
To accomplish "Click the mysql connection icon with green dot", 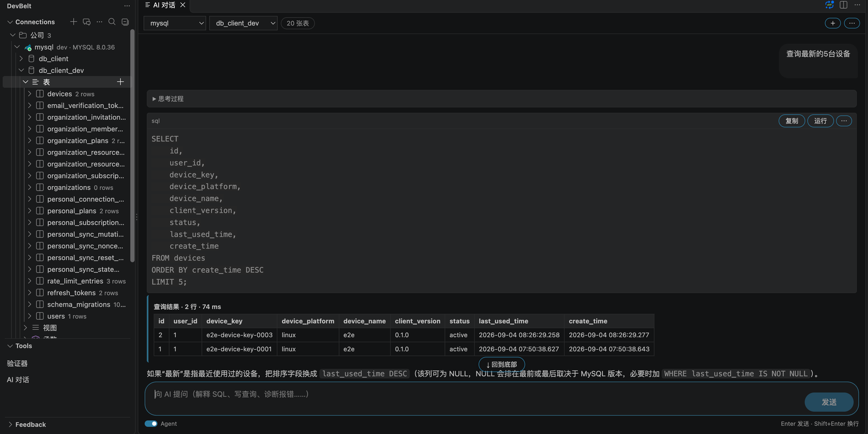I will (28, 47).
